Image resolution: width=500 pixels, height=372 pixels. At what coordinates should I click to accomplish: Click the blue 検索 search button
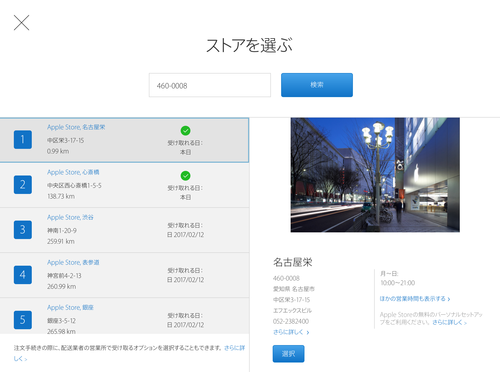[x=317, y=85]
